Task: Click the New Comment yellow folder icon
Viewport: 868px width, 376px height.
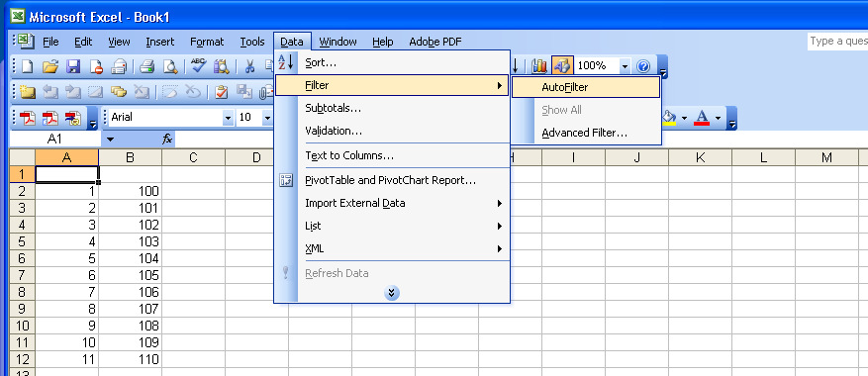Action: click(x=28, y=91)
